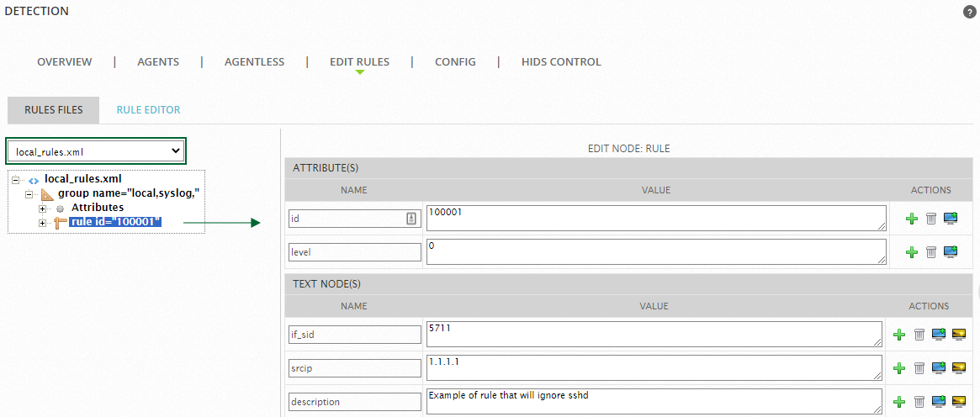Click blue monitor icon in srcip row
This screenshot has height=417, width=980.
point(939,368)
